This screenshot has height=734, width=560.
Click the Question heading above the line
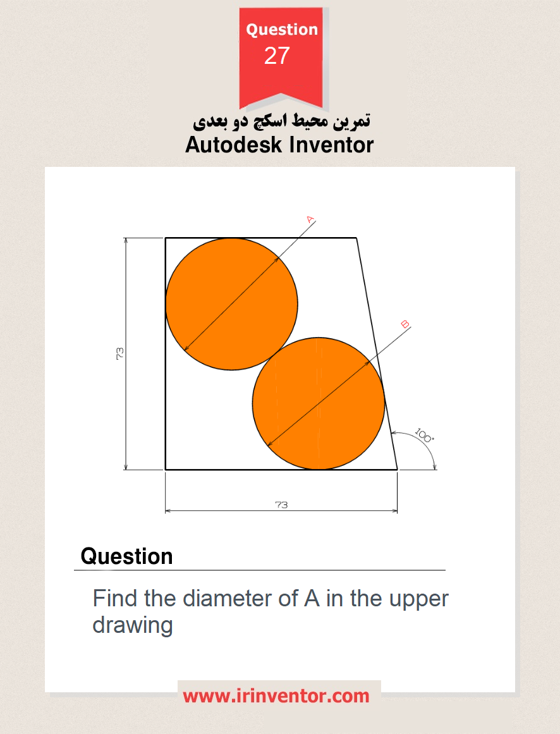127,556
